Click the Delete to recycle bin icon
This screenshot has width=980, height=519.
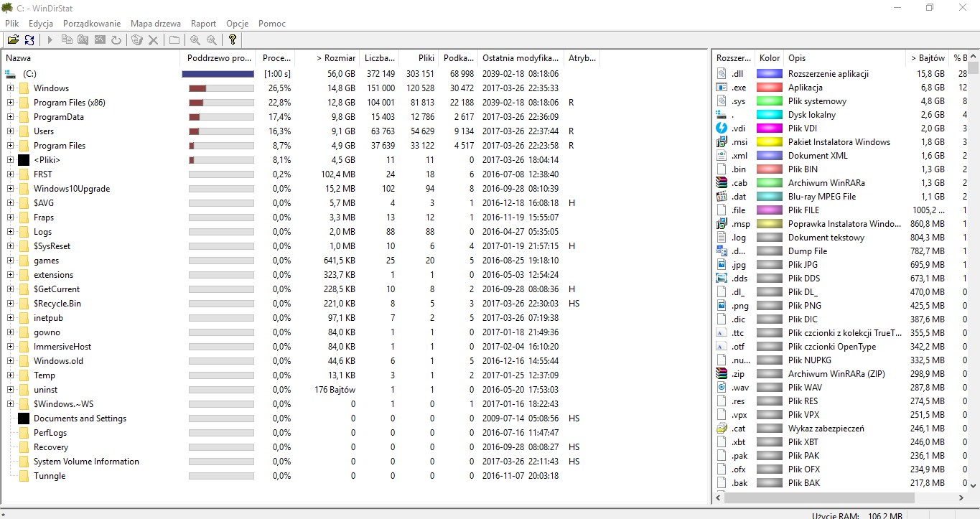pos(137,40)
